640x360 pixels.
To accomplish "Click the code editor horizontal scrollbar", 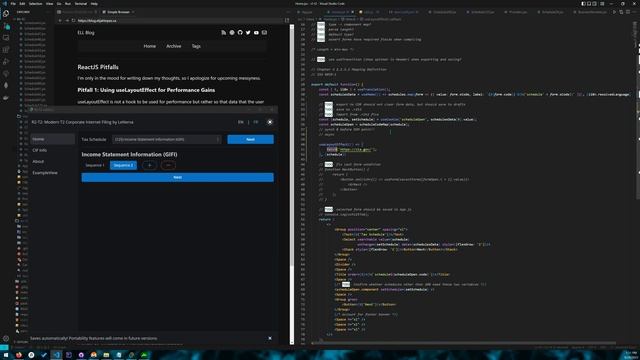I will click(463, 343).
